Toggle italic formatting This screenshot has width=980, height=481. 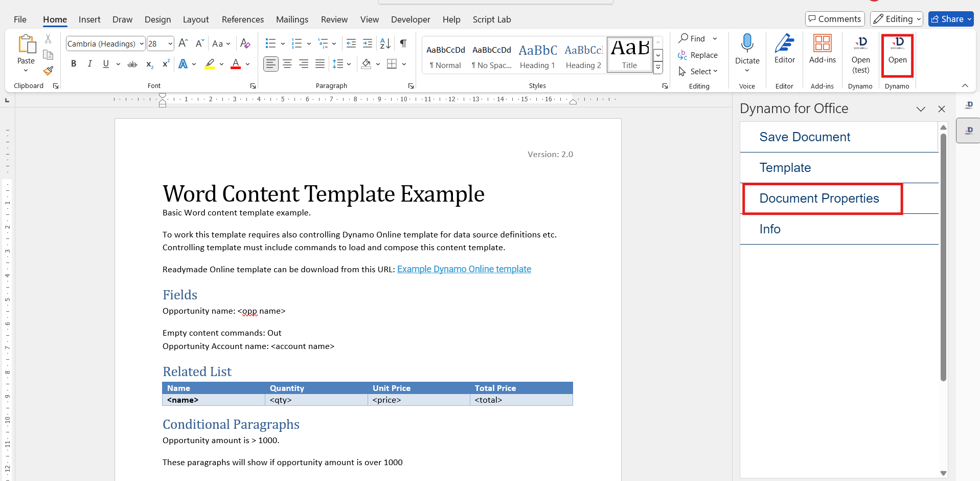point(89,64)
